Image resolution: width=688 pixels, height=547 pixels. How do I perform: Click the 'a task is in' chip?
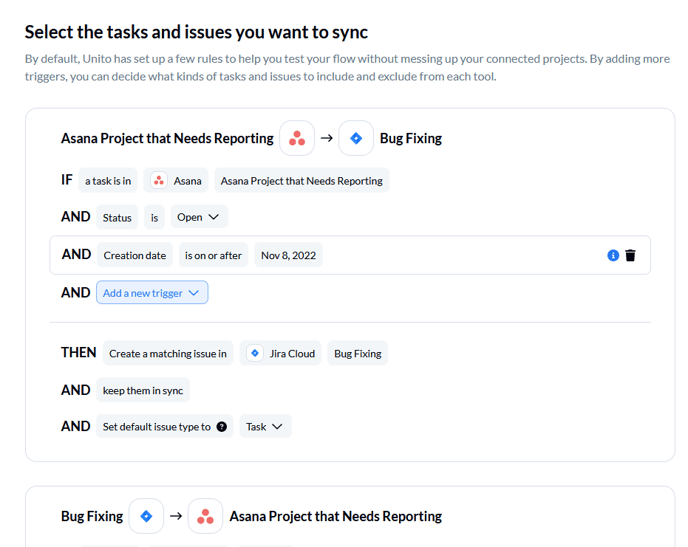[x=108, y=180]
